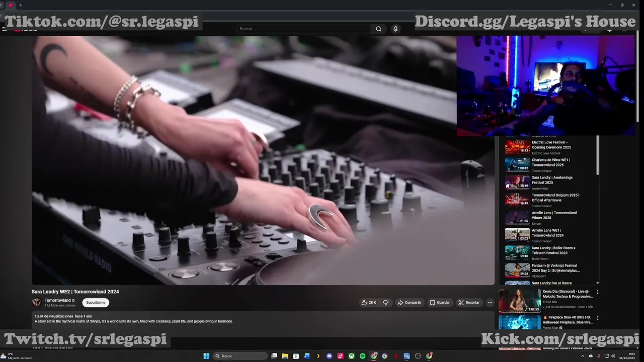This screenshot has height=362, width=644.
Task: Open Electric Love Festival Opening Ceremony video
Action: pos(551,145)
